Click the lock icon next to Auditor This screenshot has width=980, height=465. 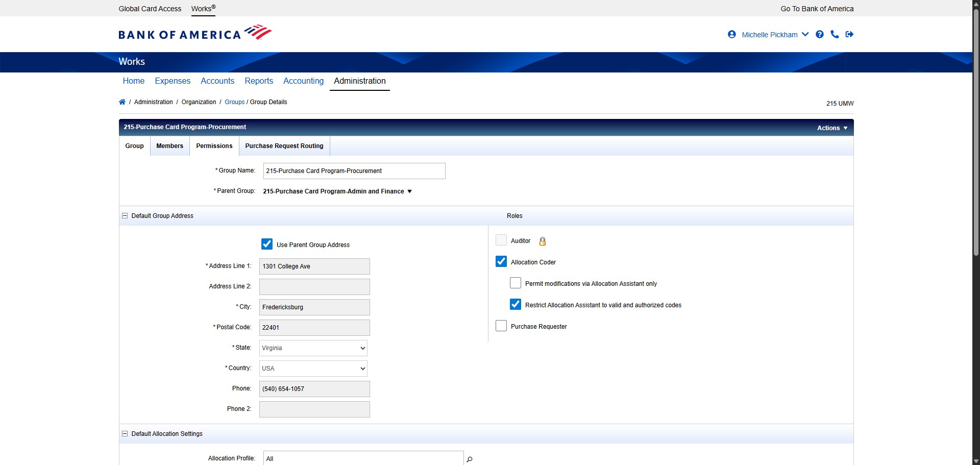pyautogui.click(x=542, y=241)
